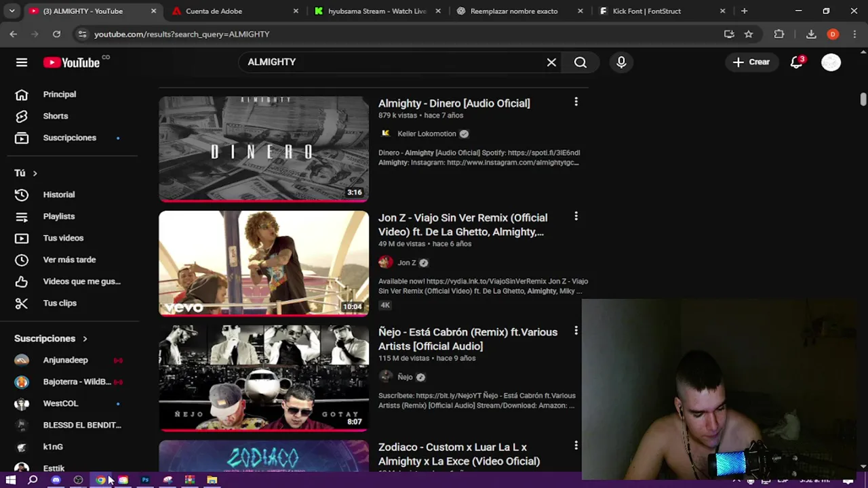Visit the Jon Z channel avatar
The height and width of the screenshot is (488, 868).
click(x=385, y=262)
